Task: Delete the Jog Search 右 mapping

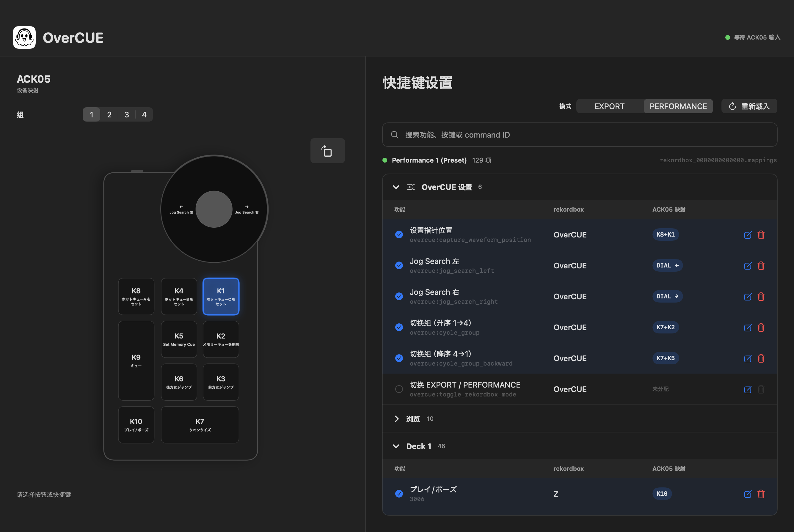Action: point(761,297)
